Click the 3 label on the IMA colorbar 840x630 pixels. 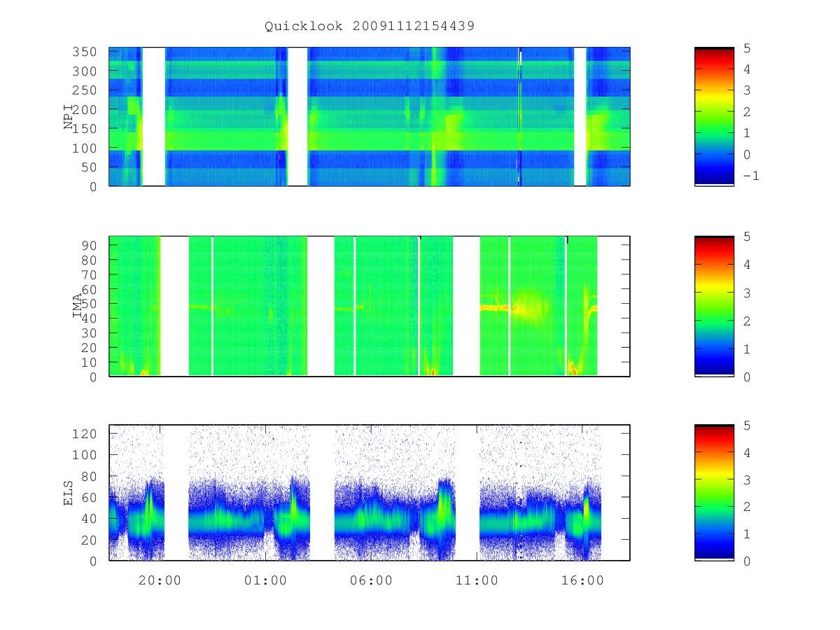pyautogui.click(x=747, y=293)
